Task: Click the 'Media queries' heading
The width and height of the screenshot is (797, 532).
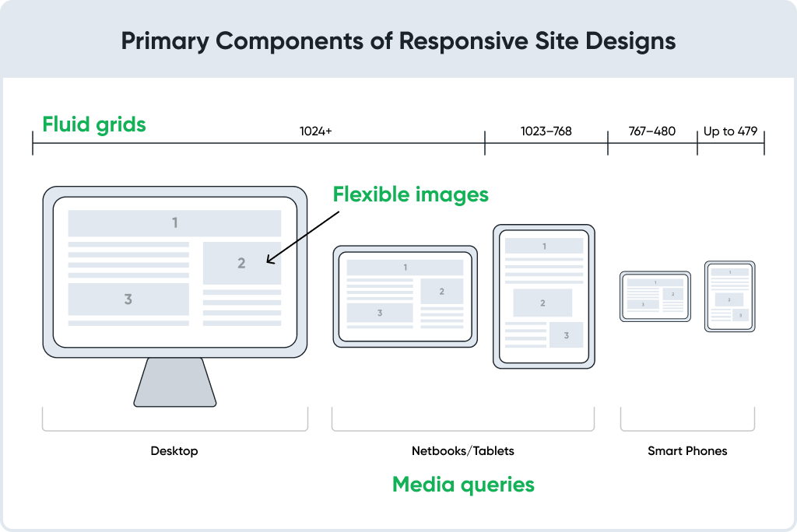Action: click(x=464, y=485)
